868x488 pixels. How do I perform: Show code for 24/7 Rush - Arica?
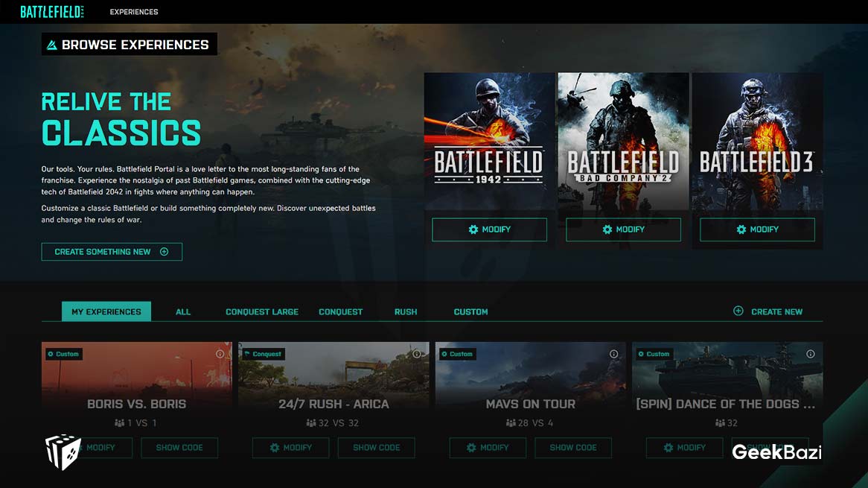click(x=377, y=448)
